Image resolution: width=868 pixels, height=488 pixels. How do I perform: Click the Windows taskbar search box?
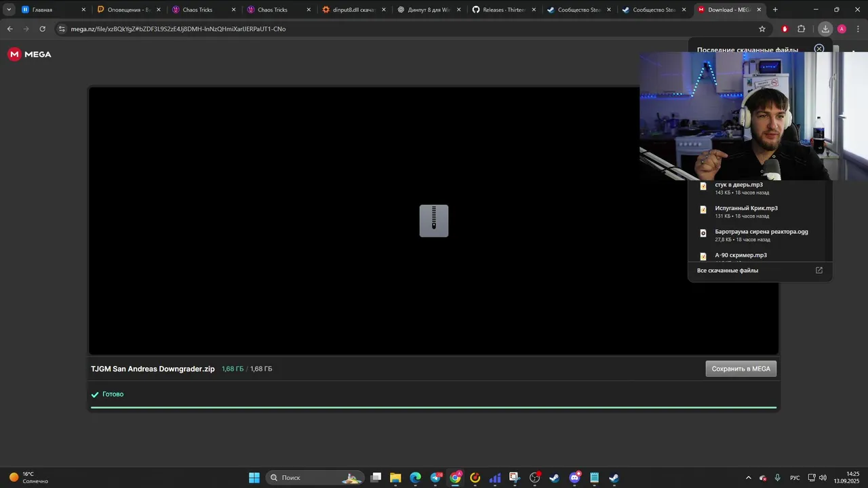pos(314,478)
